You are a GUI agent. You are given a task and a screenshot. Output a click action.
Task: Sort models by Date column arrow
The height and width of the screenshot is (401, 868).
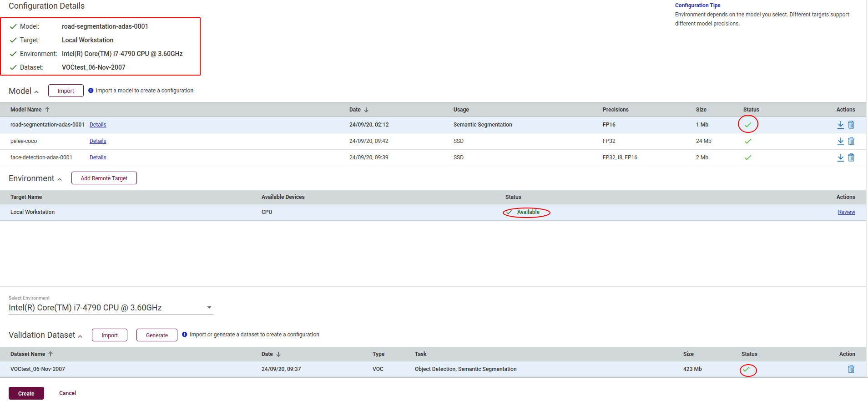tap(366, 110)
